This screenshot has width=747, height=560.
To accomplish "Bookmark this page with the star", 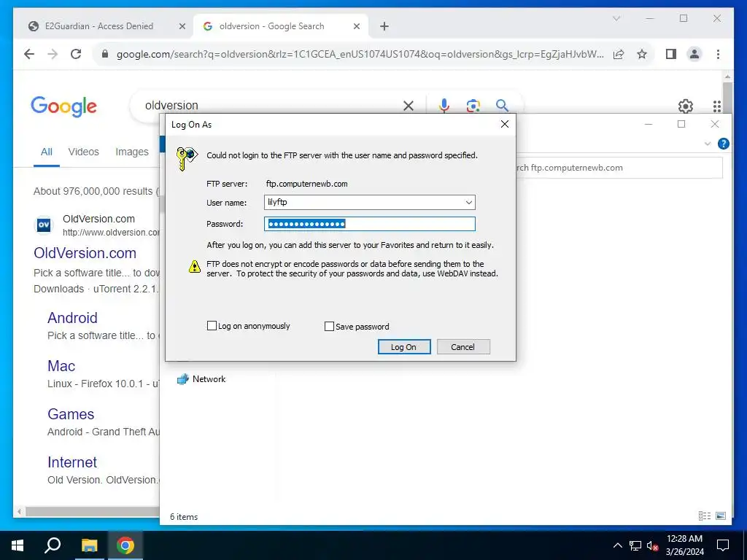I will tap(642, 54).
